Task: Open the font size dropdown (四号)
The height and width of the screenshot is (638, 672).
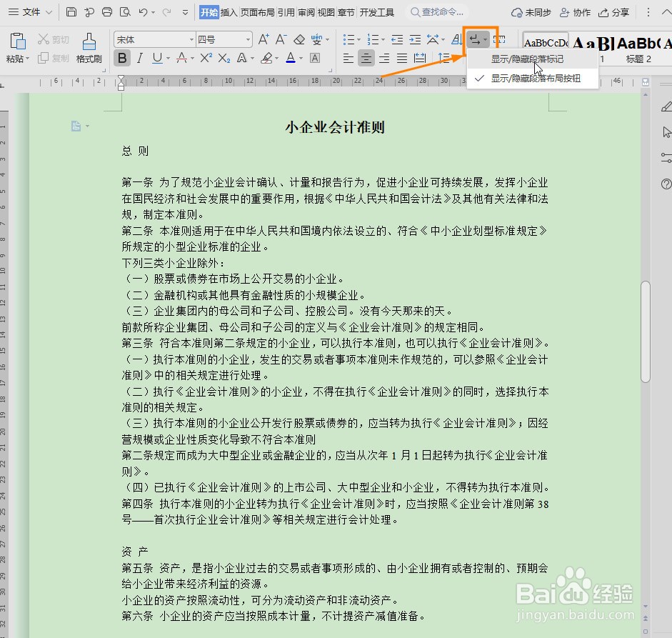Action: click(x=248, y=40)
